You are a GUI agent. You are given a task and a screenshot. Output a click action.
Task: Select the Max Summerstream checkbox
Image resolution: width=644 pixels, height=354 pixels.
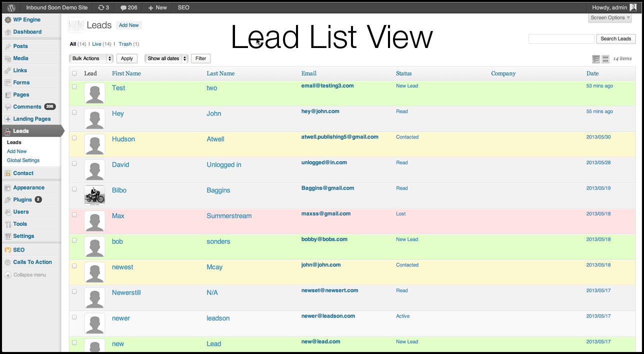(74, 214)
